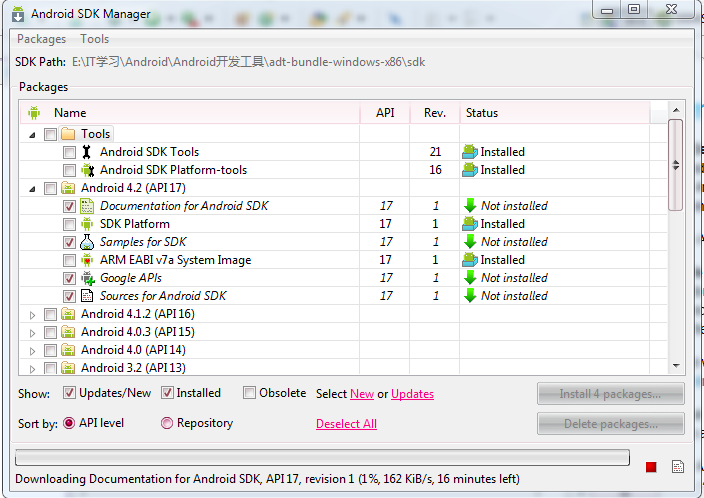Screen dimensions: 704x498
Task: Click Delete packages button
Action: pyautogui.click(x=611, y=424)
